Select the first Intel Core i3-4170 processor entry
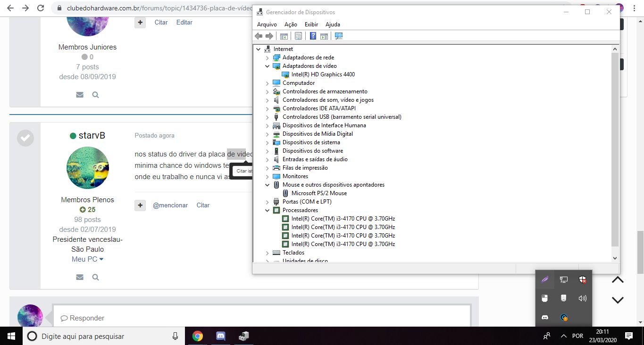The height and width of the screenshot is (345, 644). pos(343,219)
